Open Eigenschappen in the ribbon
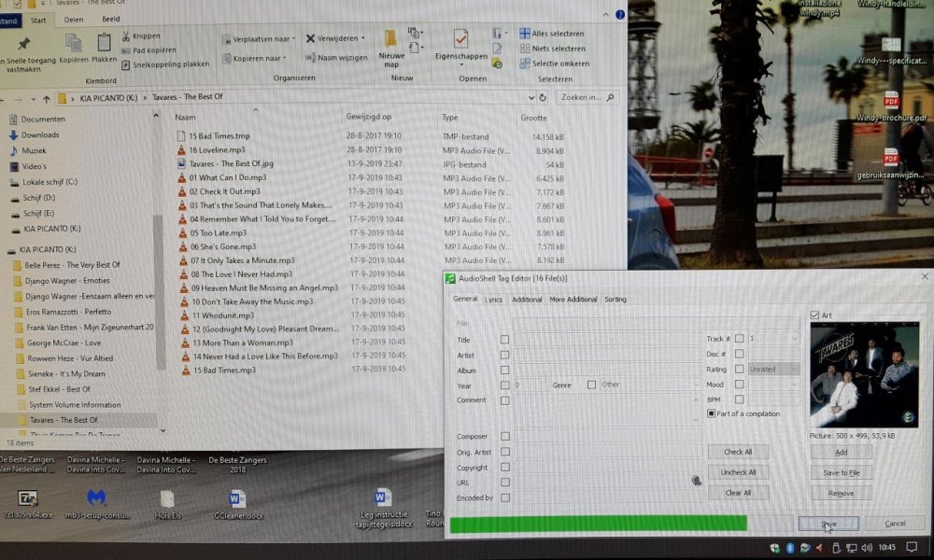The image size is (934, 560). pyautogui.click(x=460, y=41)
